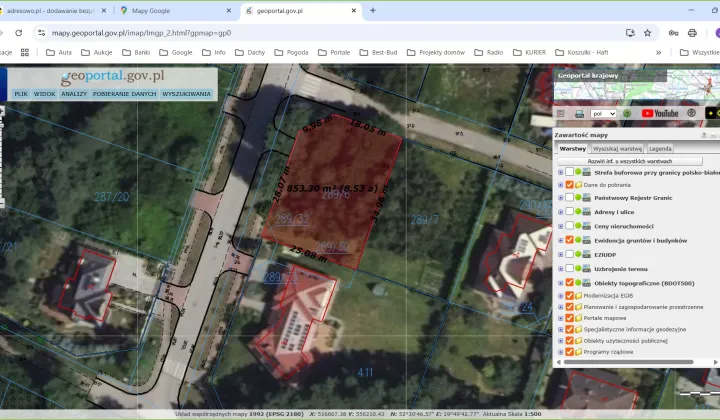Click the notes icon left of printer

[563, 114]
